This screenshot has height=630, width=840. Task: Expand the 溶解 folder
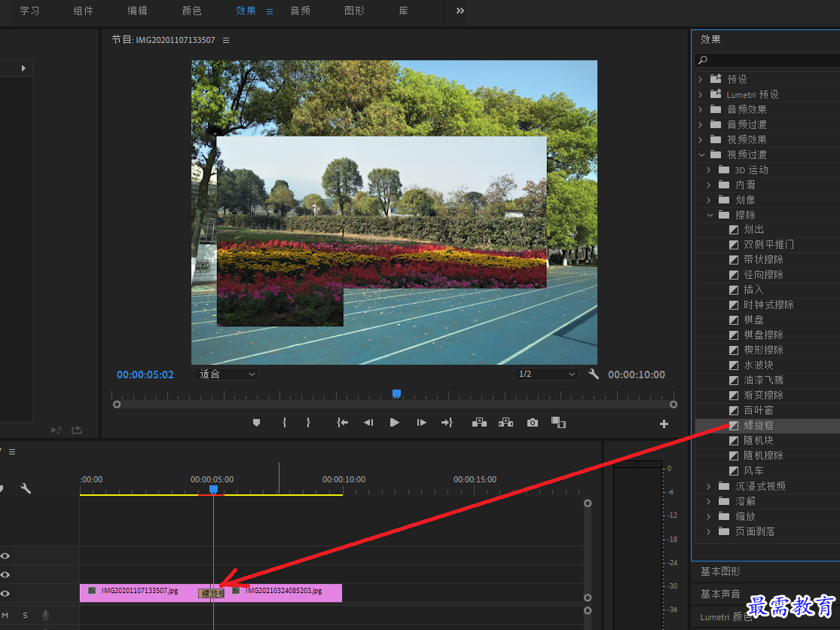click(709, 501)
